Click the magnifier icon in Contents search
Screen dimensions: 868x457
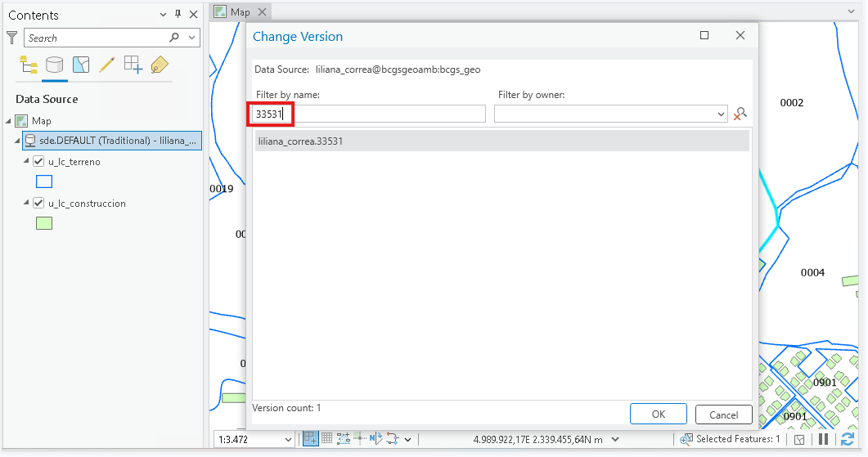(174, 38)
